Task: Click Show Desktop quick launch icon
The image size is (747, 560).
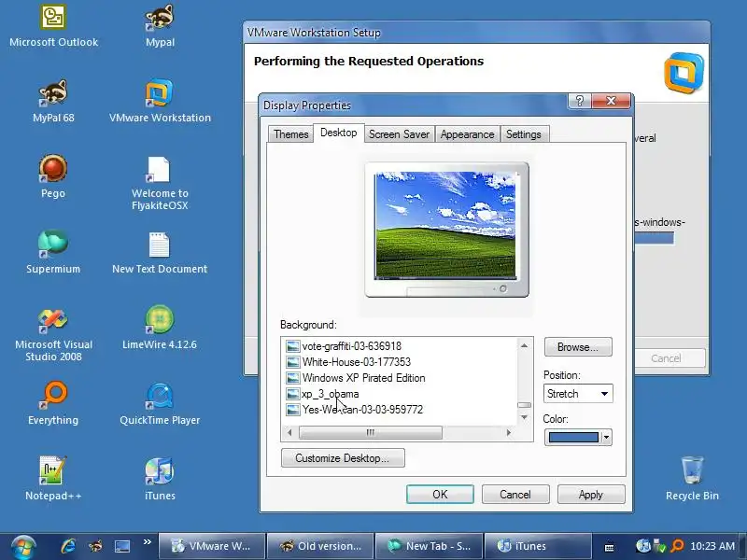Action: [x=122, y=546]
